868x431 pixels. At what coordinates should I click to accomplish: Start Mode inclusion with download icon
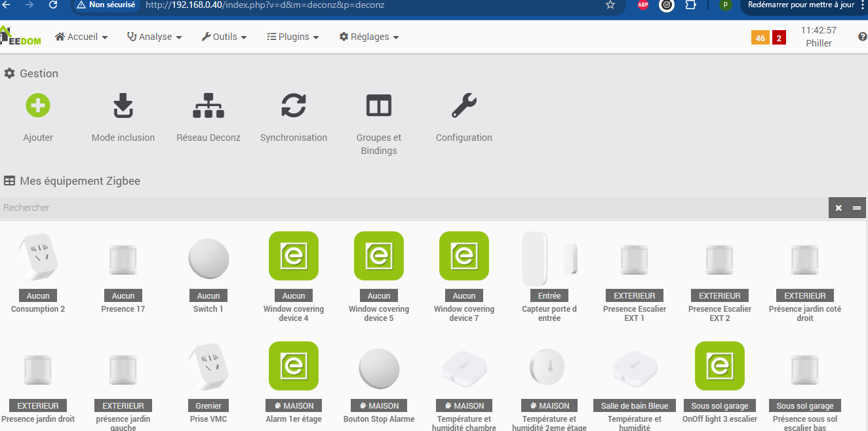123,105
